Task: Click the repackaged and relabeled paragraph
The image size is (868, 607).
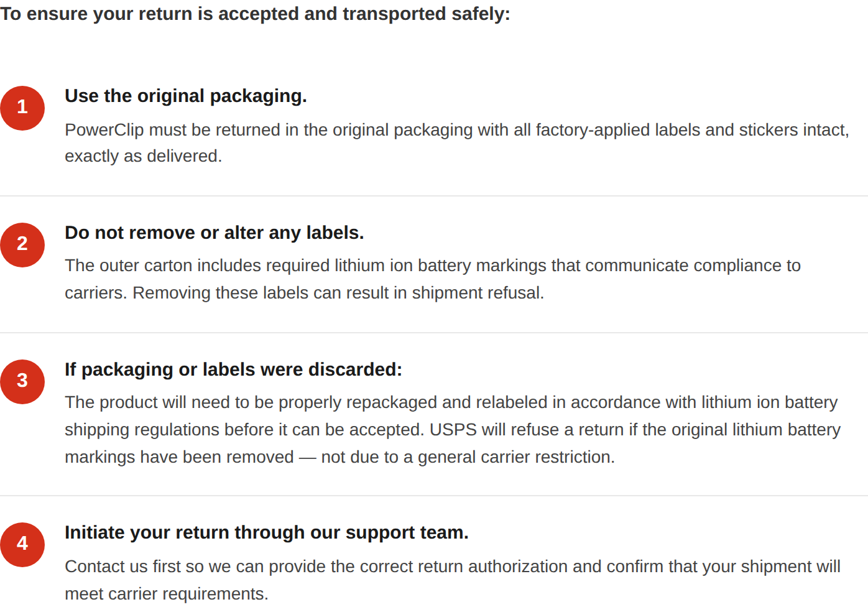Action: [x=453, y=430]
